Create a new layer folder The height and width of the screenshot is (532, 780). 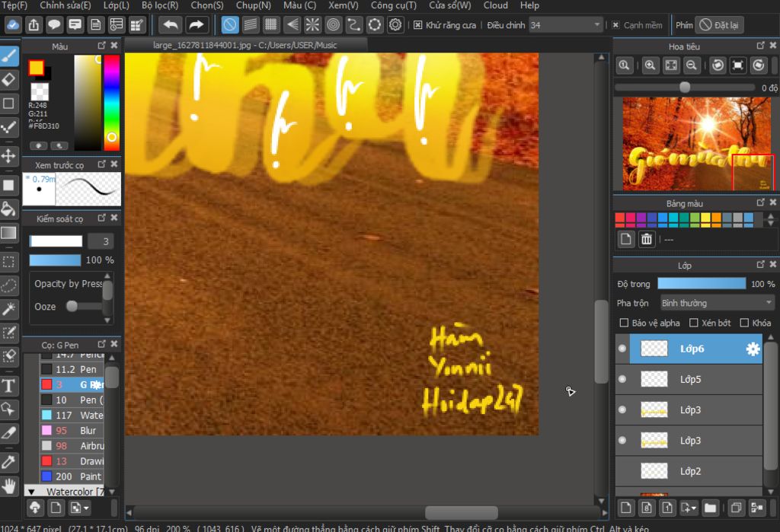point(711,508)
